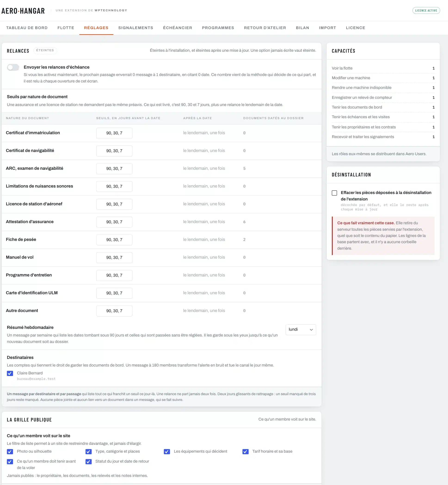Click bureau@example.test email text
This screenshot has height=485, width=448.
pos(36,379)
